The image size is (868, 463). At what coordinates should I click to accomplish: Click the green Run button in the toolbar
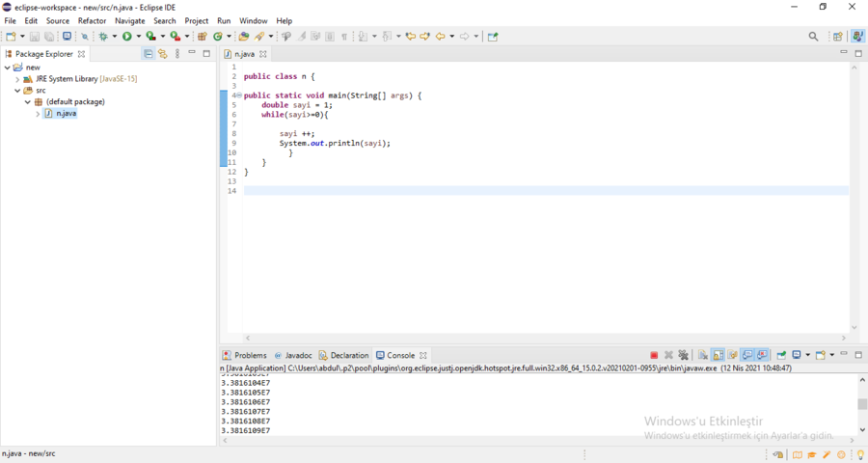[x=126, y=37]
